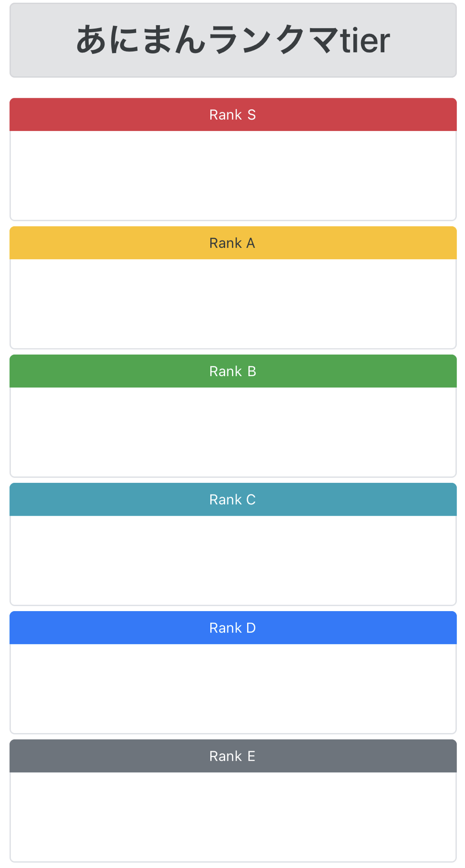Click the yellow tier color bar
Screen dimensions: 465x868
click(x=112, y=243)
